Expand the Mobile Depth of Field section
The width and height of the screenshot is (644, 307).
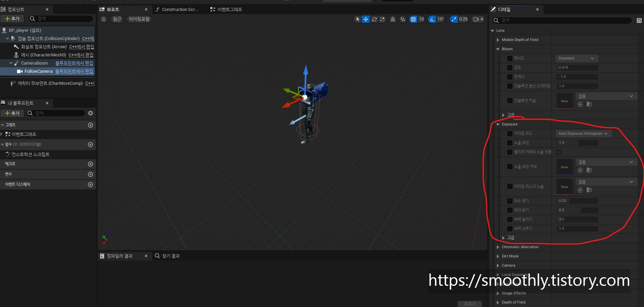click(498, 40)
